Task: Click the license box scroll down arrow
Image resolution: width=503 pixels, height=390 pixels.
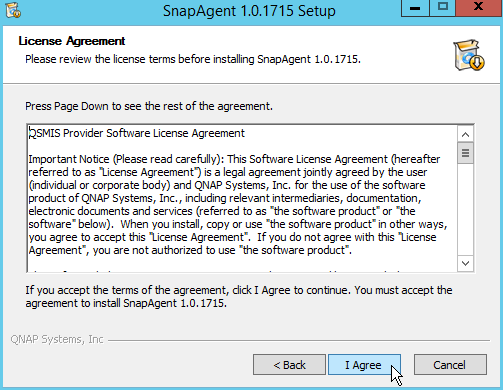Action: tap(466, 263)
